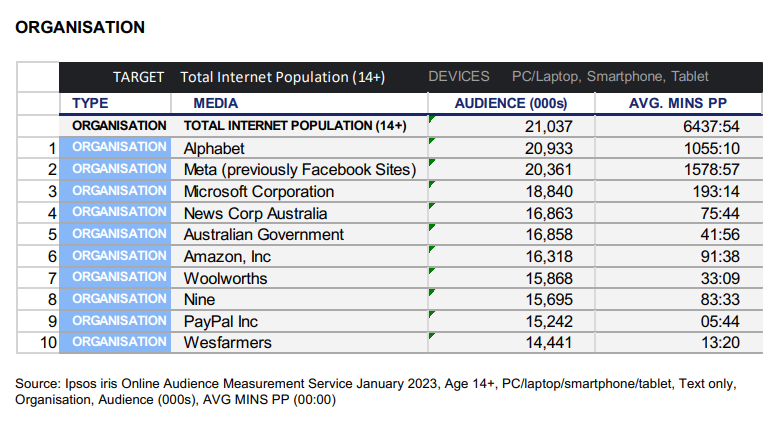
Task: Click row number 8 in the table
Action: [50, 299]
